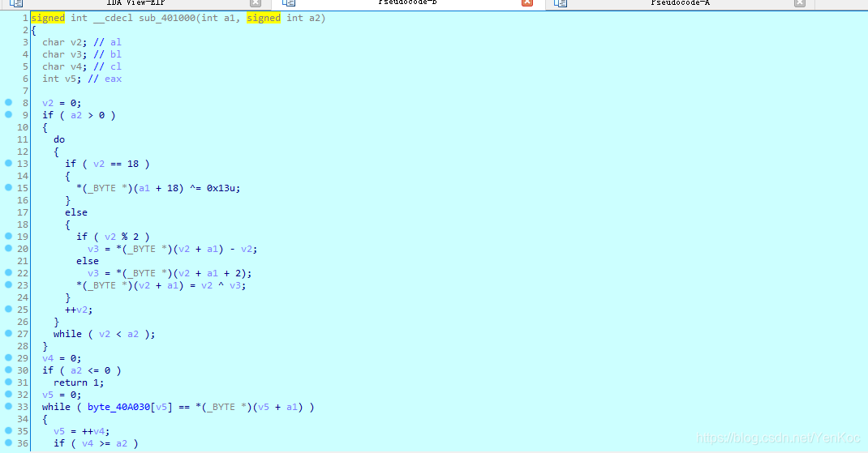Click v3 assignment on line 22
Image resolution: width=868 pixels, height=453 pixels.
pos(170,273)
